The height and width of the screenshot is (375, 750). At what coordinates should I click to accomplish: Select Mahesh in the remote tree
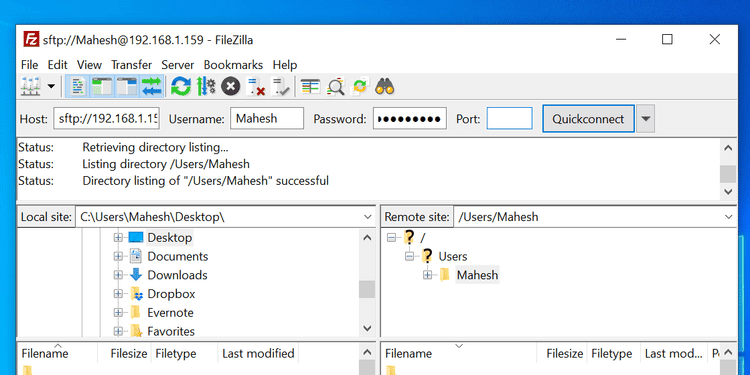pyautogui.click(x=477, y=275)
